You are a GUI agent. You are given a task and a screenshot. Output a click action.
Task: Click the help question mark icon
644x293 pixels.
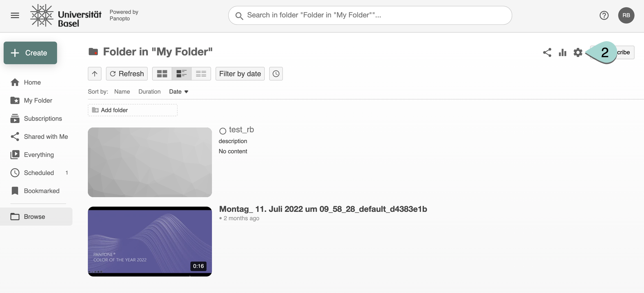tap(604, 15)
